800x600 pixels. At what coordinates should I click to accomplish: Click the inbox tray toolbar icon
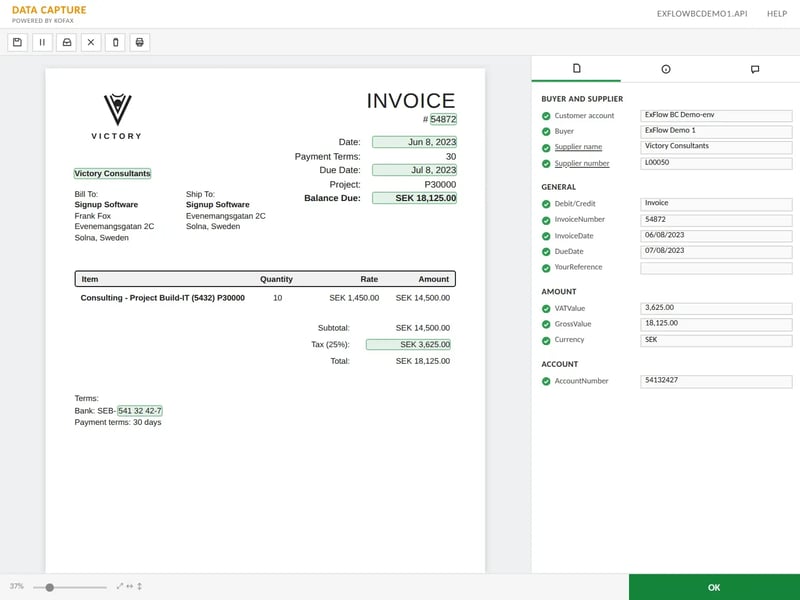(66, 42)
